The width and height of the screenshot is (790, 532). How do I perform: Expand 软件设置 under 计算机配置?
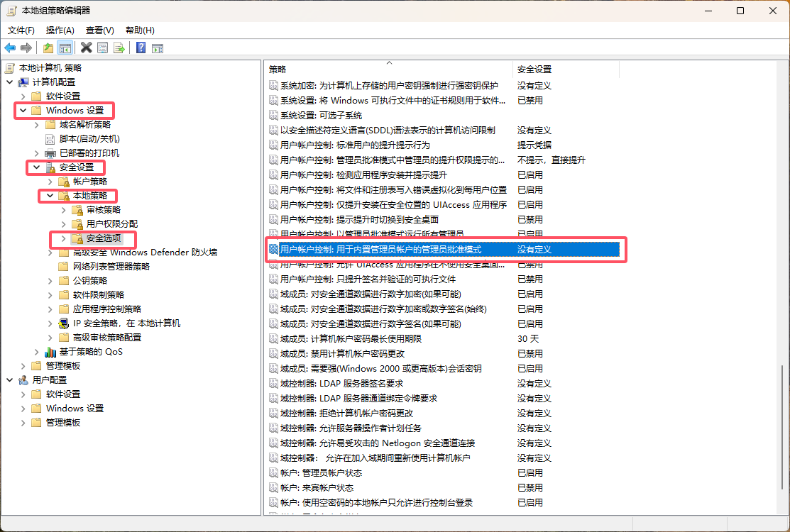tap(23, 96)
